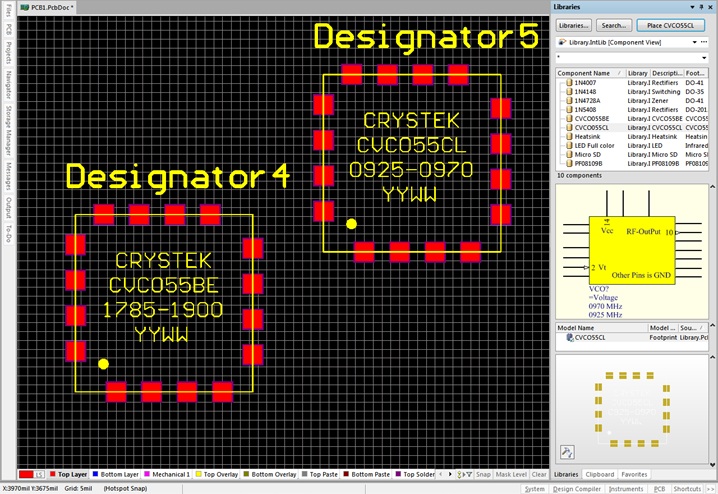
Task: Select the Mechanical 1 layer tab
Action: pyautogui.click(x=167, y=475)
